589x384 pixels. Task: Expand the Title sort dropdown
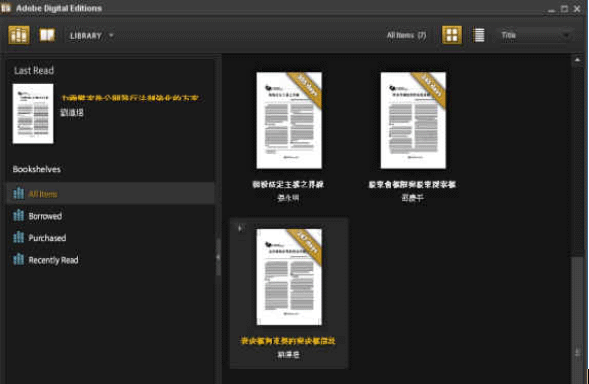pos(535,35)
